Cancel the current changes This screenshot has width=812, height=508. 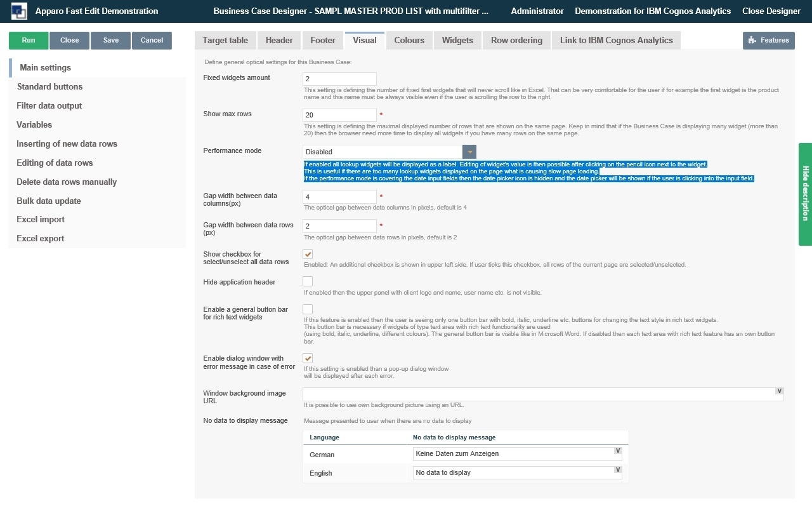point(152,41)
